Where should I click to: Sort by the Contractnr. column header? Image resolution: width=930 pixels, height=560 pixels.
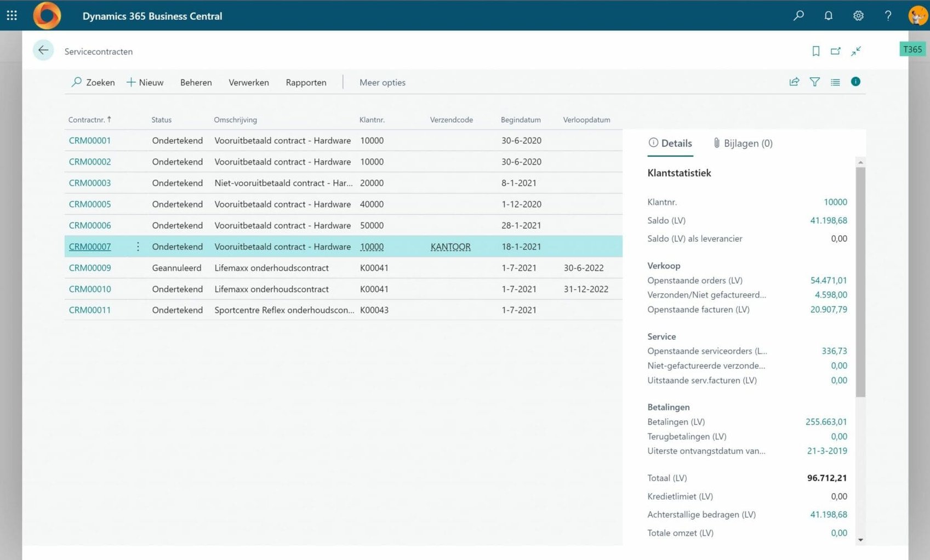pyautogui.click(x=90, y=119)
